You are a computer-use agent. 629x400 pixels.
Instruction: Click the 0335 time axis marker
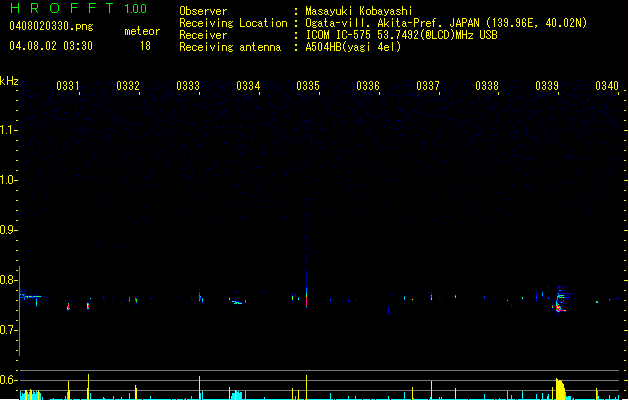(x=308, y=86)
